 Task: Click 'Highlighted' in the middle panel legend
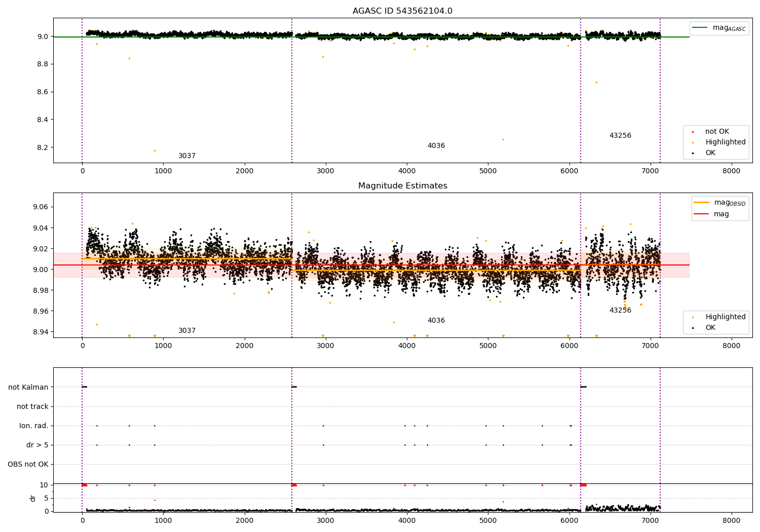(726, 317)
